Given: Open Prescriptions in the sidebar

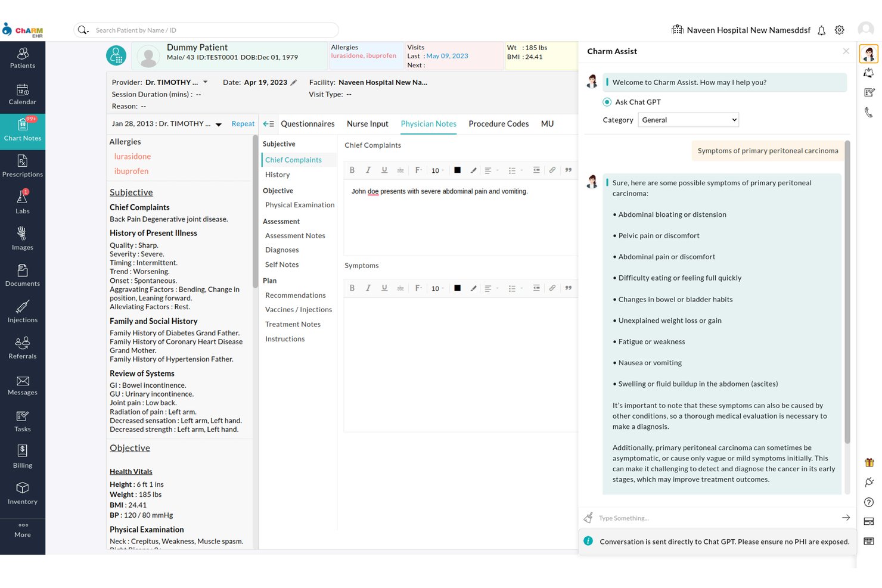Looking at the screenshot, I should pyautogui.click(x=23, y=167).
